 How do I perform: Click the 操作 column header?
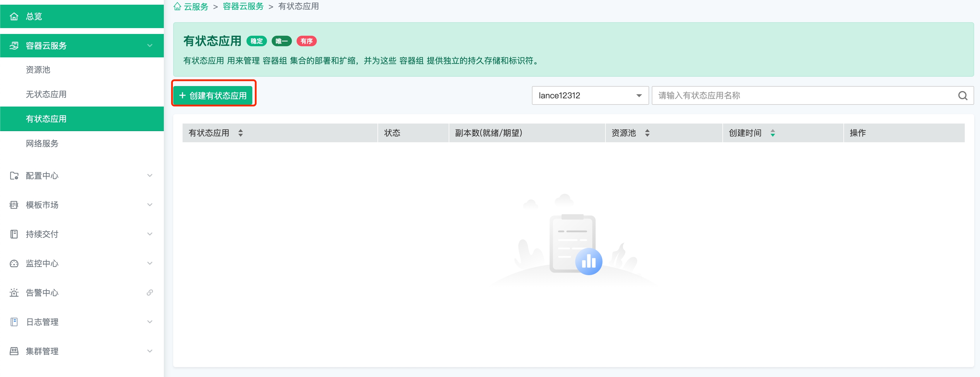pos(904,133)
